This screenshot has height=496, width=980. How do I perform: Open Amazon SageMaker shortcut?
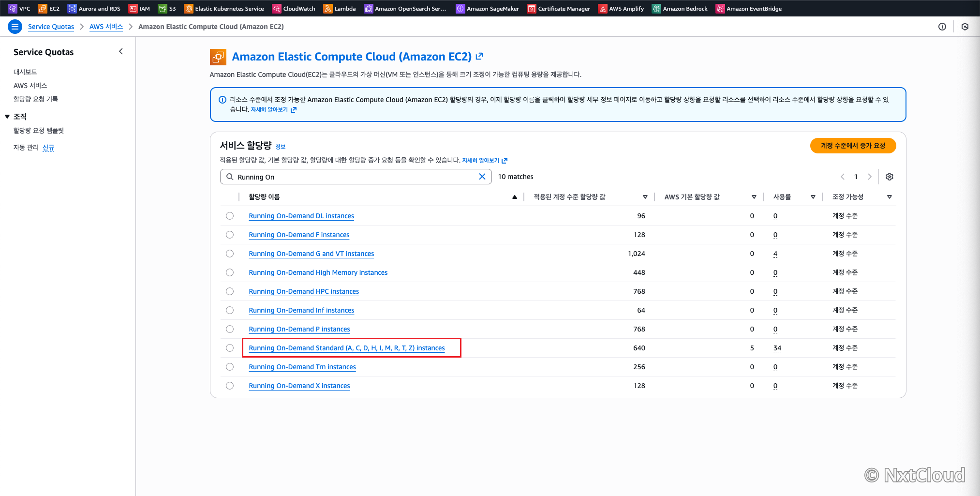(488, 8)
